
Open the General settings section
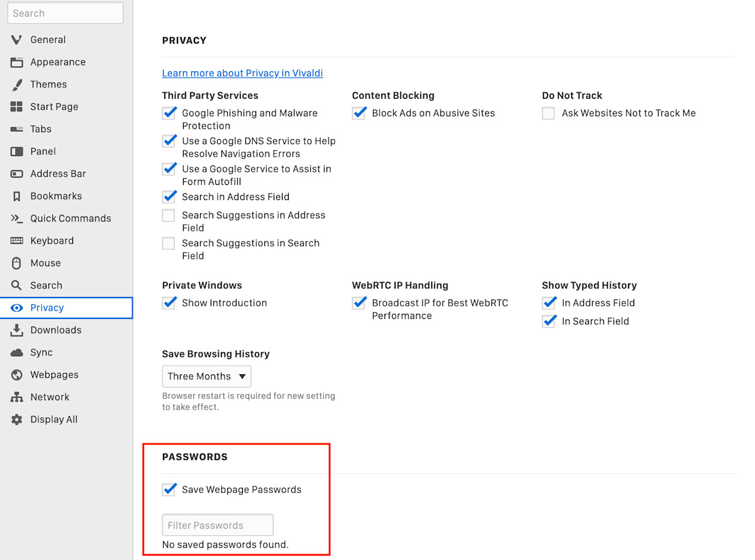(x=48, y=40)
